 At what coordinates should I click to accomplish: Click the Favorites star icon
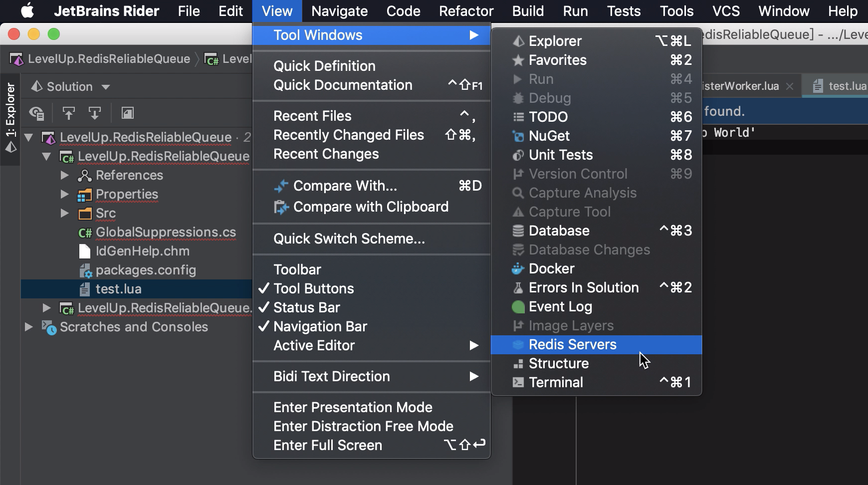pos(518,60)
